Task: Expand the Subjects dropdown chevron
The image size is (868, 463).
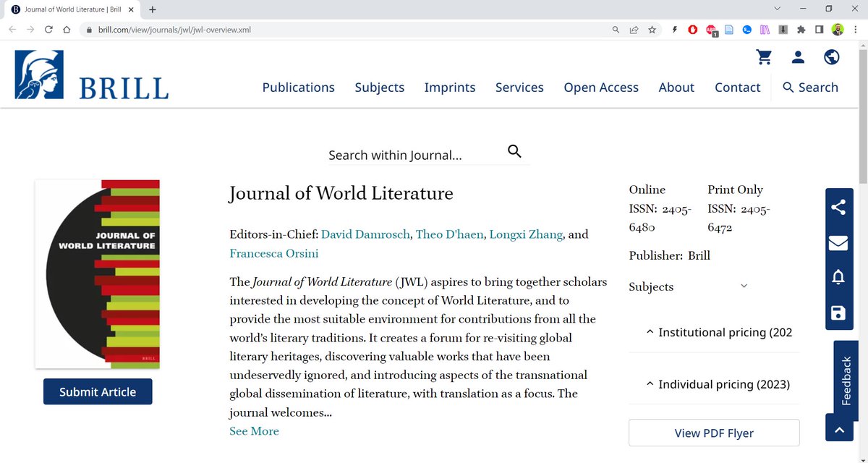Action: coord(744,286)
